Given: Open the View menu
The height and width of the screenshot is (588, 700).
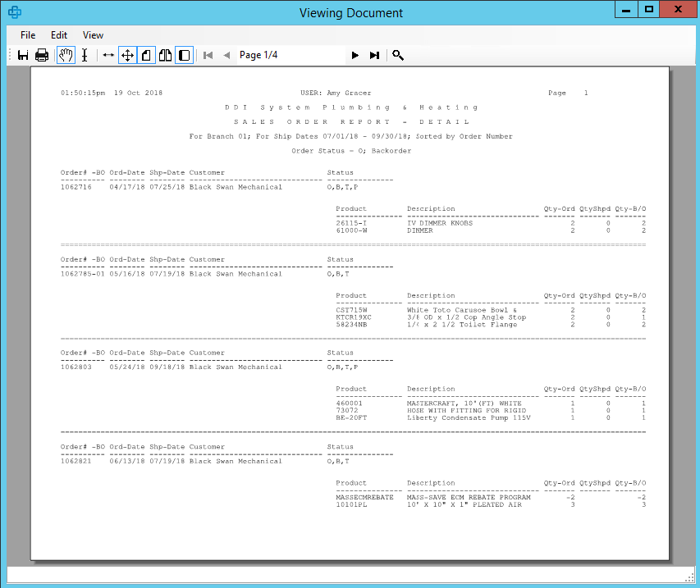Looking at the screenshot, I should pos(93,35).
